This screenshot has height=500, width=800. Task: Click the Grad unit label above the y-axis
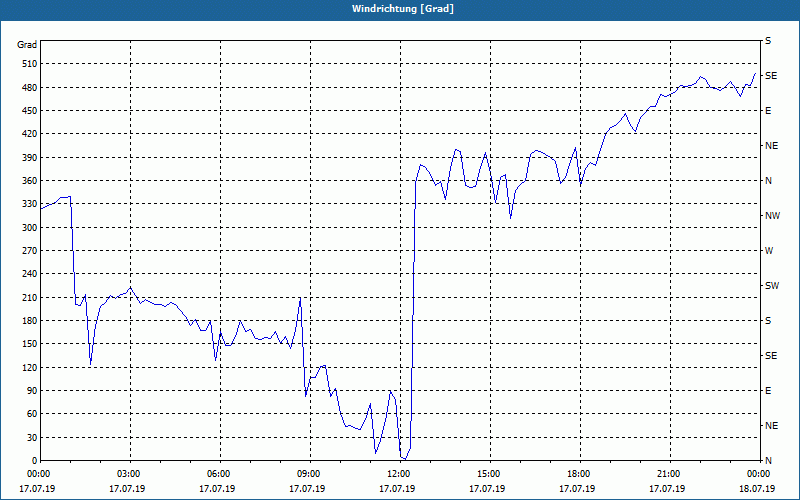pyautogui.click(x=27, y=45)
